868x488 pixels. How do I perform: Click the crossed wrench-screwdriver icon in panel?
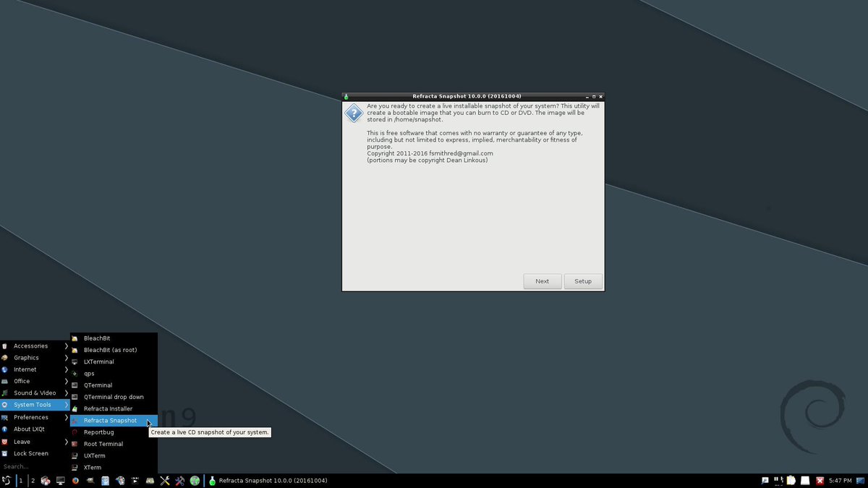[165, 481]
